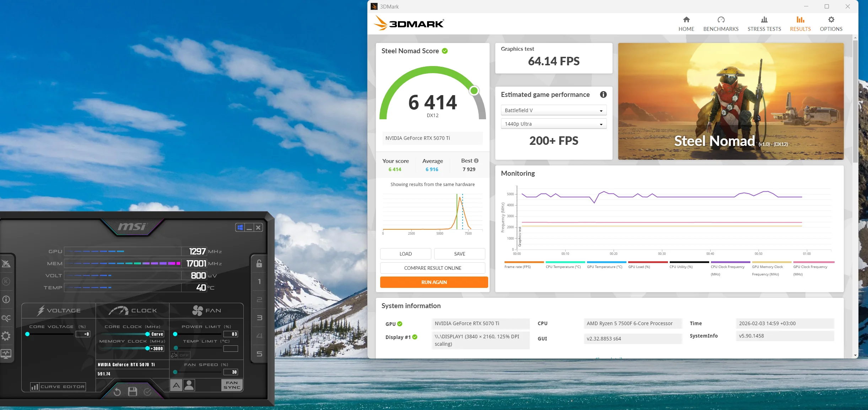
Task: Click COMPARE RESULT ONLINE button
Action: tap(432, 268)
